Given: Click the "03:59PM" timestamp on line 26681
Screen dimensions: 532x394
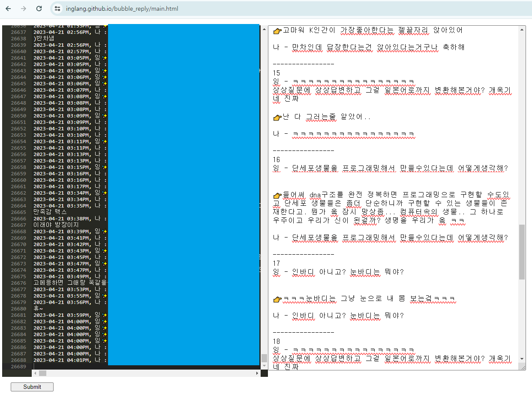Looking at the screenshot, I should [78, 315].
